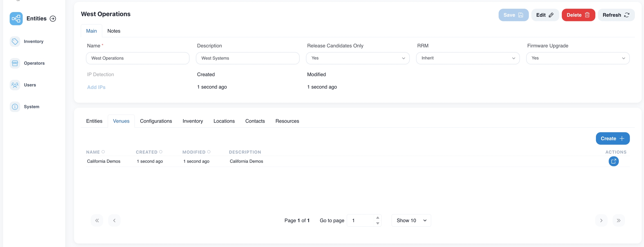Click the arrow icon next to Entities
The height and width of the screenshot is (247, 644).
pos(53,19)
